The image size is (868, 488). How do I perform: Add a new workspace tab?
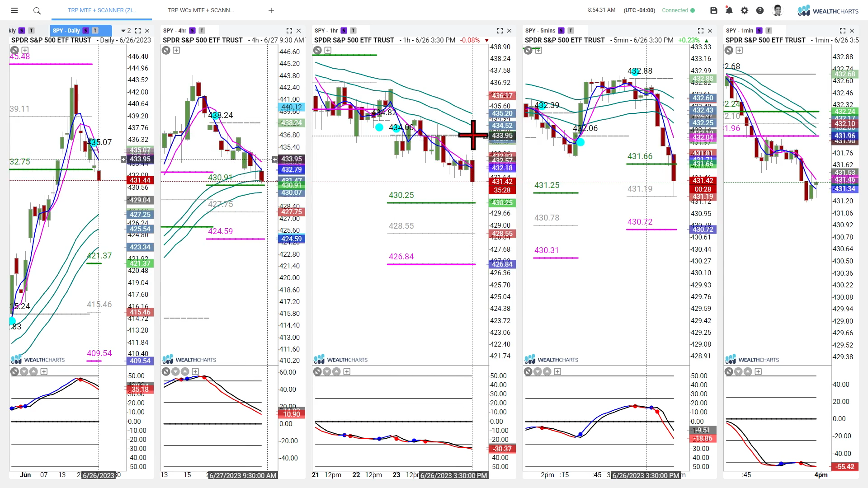coord(271,10)
